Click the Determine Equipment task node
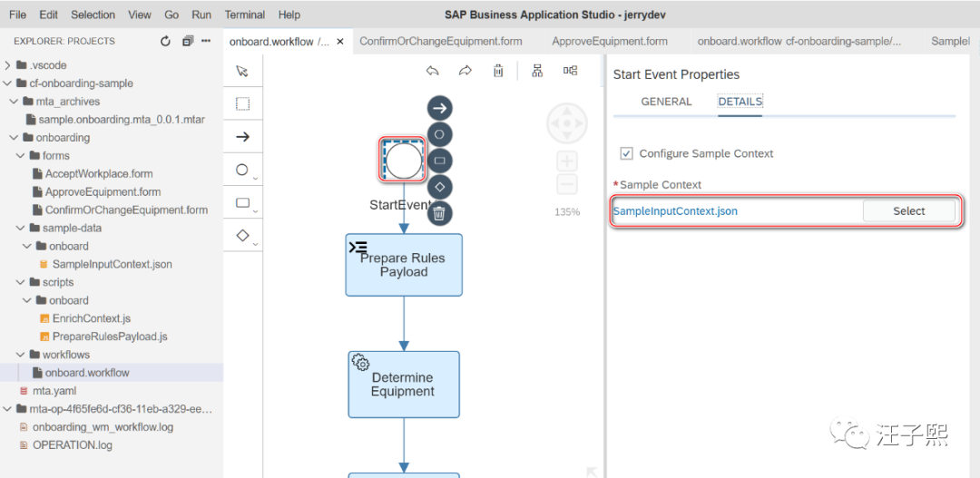This screenshot has width=980, height=478. pyautogui.click(x=404, y=385)
